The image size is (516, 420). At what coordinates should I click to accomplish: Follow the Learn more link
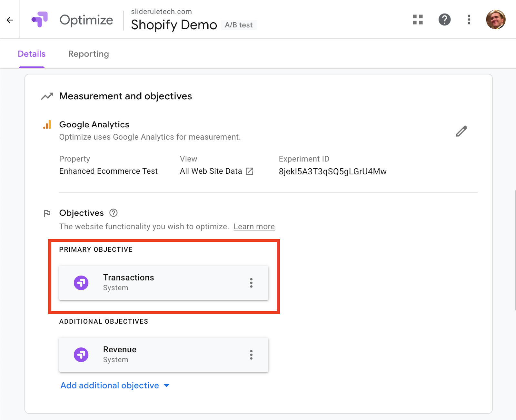[x=254, y=227]
